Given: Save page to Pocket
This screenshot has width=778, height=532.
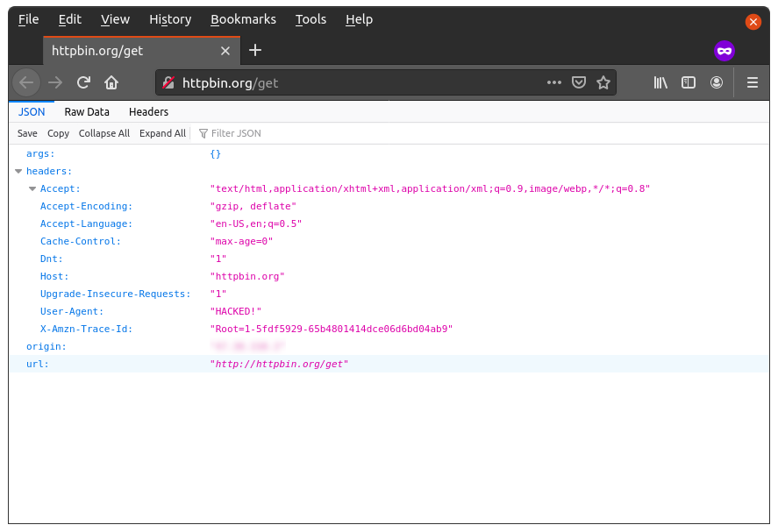Looking at the screenshot, I should (579, 82).
